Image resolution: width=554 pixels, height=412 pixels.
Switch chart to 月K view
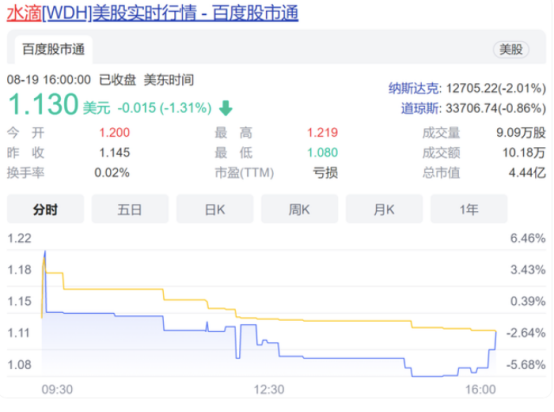click(x=384, y=210)
